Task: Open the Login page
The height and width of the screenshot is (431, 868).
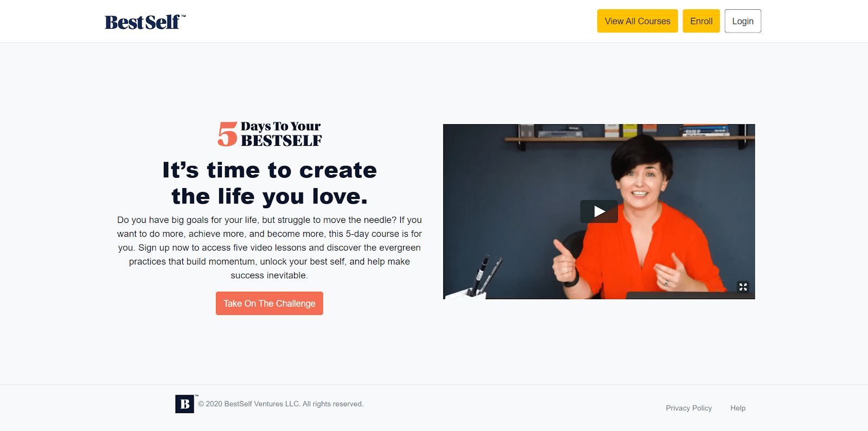Action: click(743, 21)
